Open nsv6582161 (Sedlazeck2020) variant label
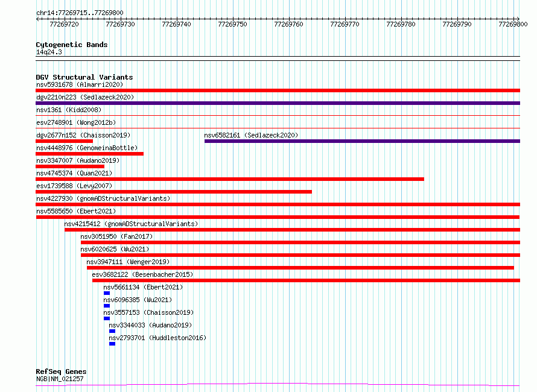 [251, 135]
